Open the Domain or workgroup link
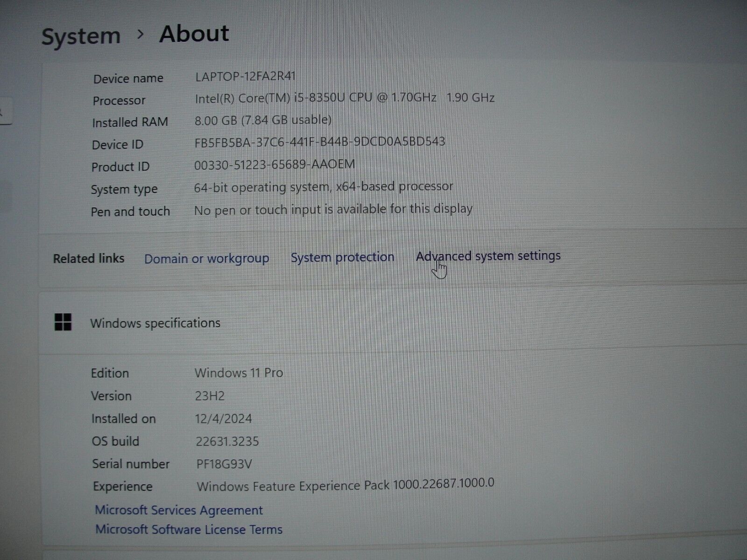This screenshot has width=747, height=560. [x=206, y=259]
